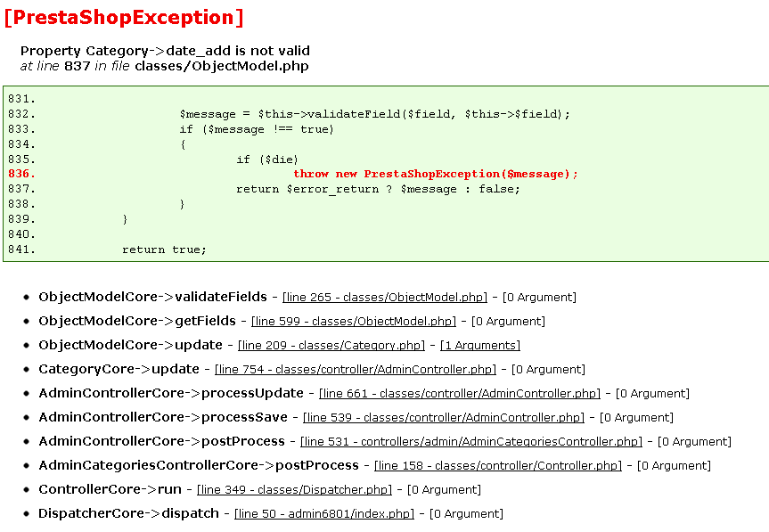Open line 209 classes/Category.php link

(x=331, y=345)
